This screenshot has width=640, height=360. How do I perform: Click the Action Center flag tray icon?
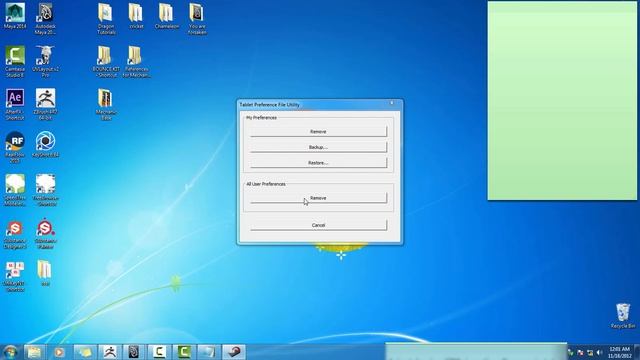tap(580, 353)
